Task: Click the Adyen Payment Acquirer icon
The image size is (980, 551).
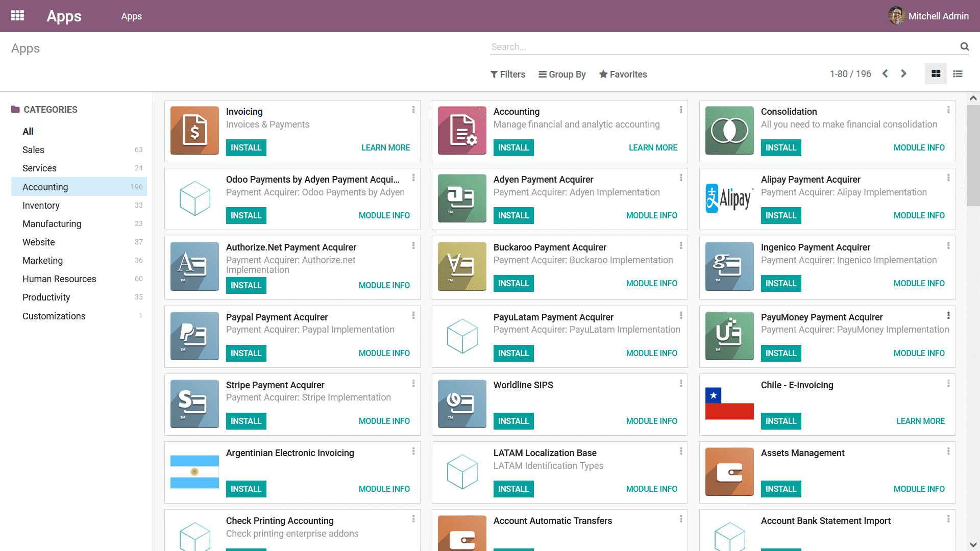Action: 462,198
